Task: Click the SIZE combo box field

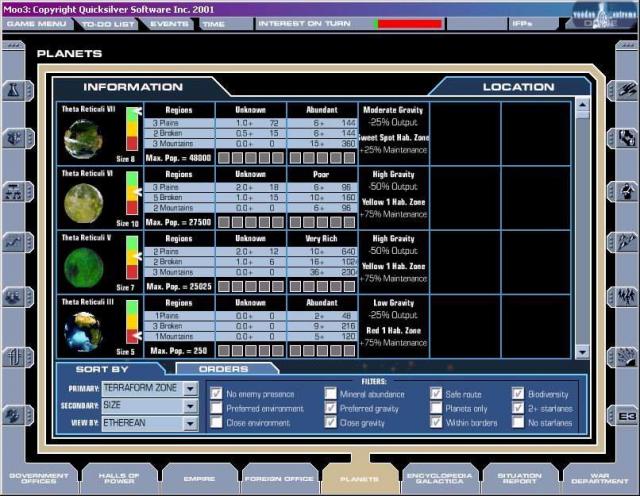Action: click(x=149, y=406)
